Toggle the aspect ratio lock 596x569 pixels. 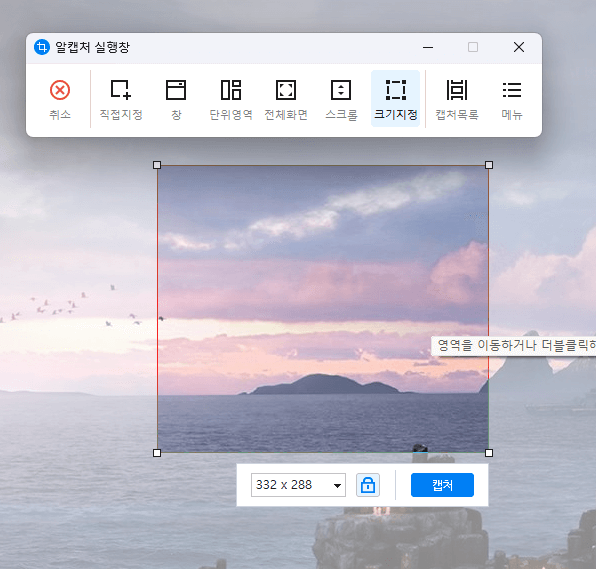tap(368, 485)
